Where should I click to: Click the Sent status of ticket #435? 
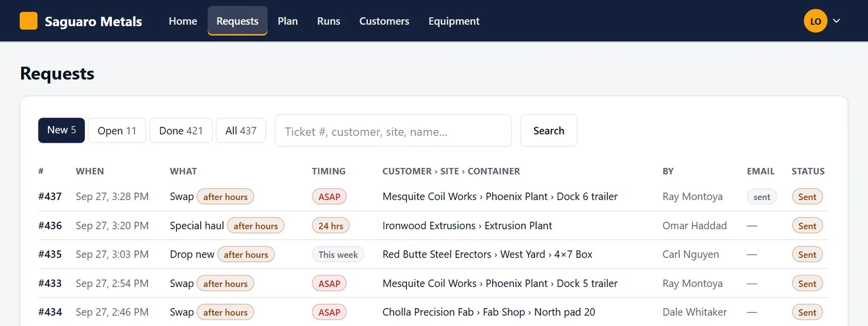click(807, 254)
